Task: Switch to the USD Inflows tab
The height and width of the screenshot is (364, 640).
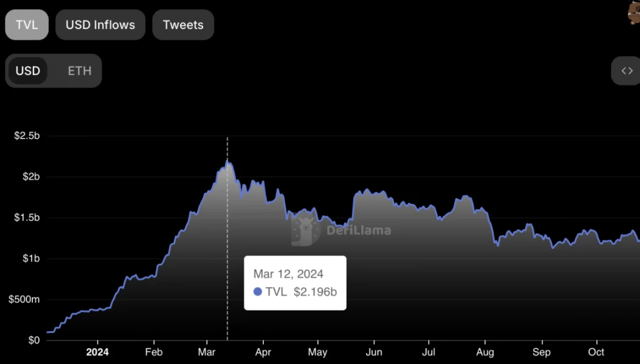Action: pos(100,25)
